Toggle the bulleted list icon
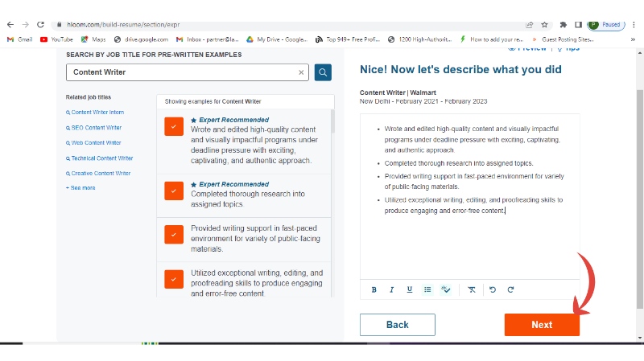 tap(427, 289)
